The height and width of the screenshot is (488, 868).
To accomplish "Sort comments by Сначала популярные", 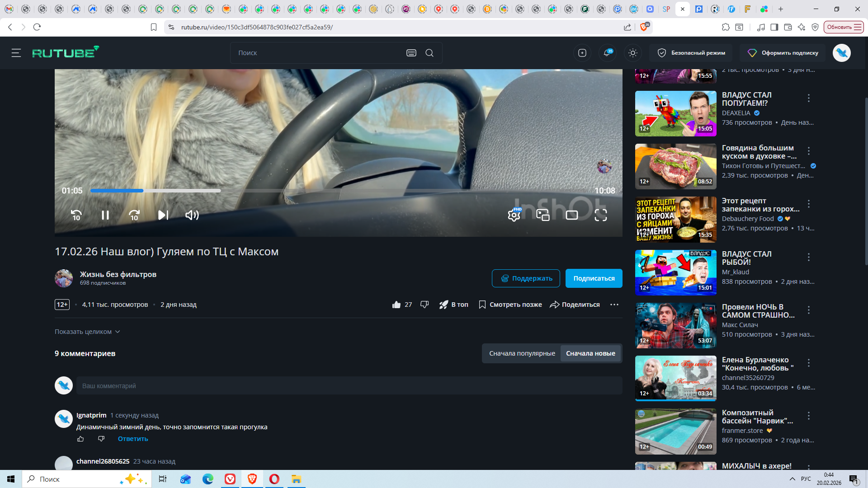I will [x=522, y=353].
